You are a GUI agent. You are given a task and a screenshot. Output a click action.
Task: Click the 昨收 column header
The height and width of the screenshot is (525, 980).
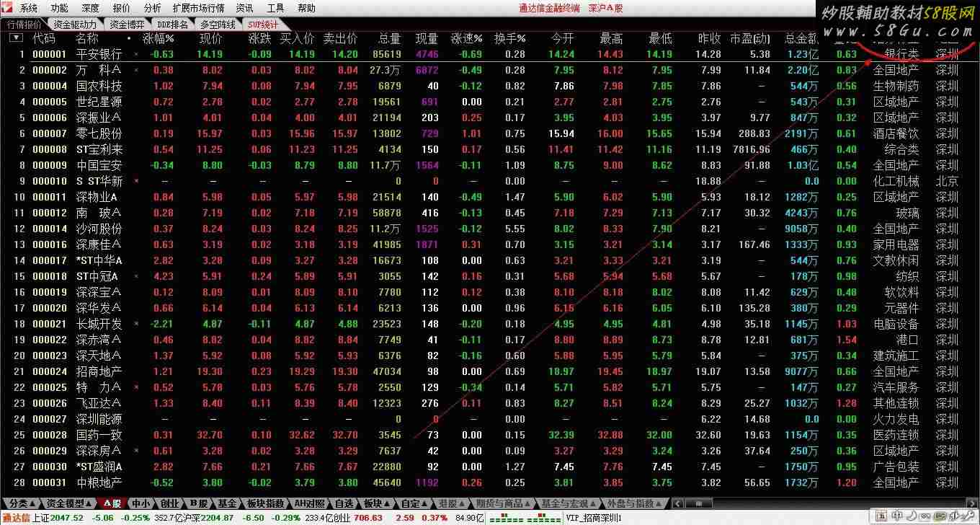tap(710, 38)
